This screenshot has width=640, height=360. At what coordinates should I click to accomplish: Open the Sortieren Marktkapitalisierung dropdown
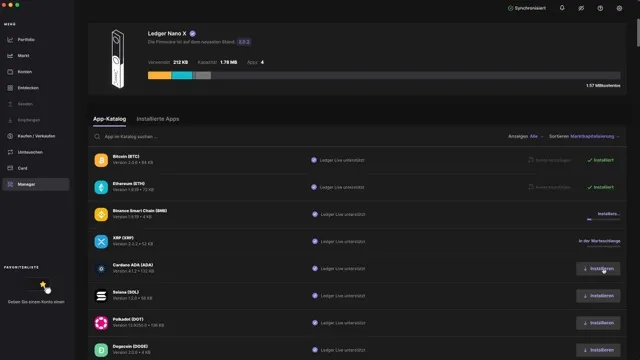[584, 136]
